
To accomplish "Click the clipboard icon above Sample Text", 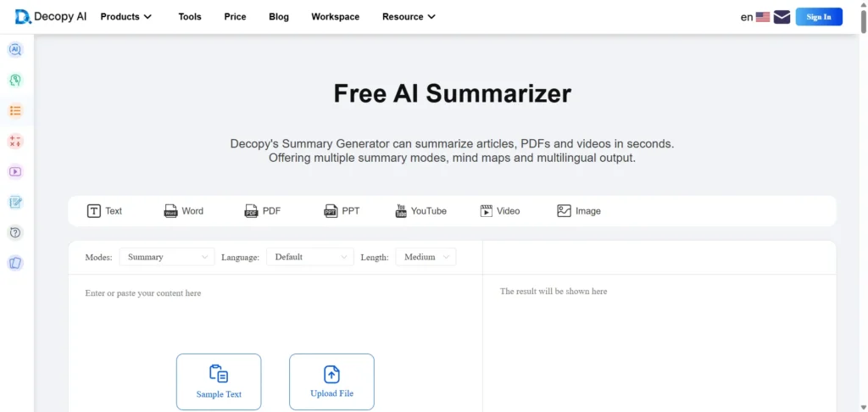I will coord(219,374).
